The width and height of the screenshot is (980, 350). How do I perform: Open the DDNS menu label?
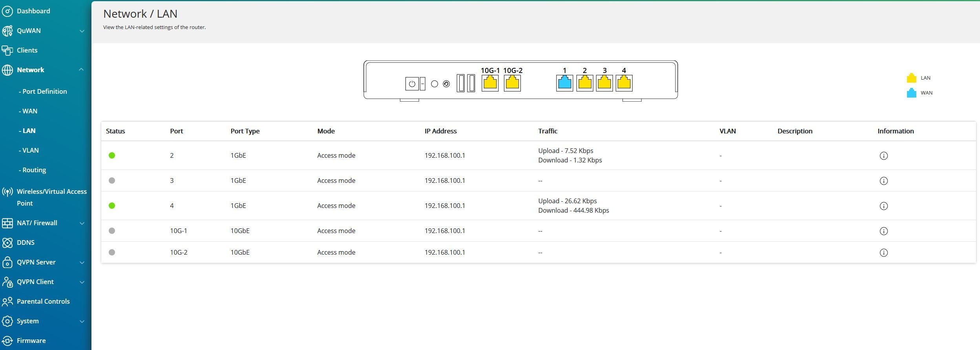(x=26, y=242)
